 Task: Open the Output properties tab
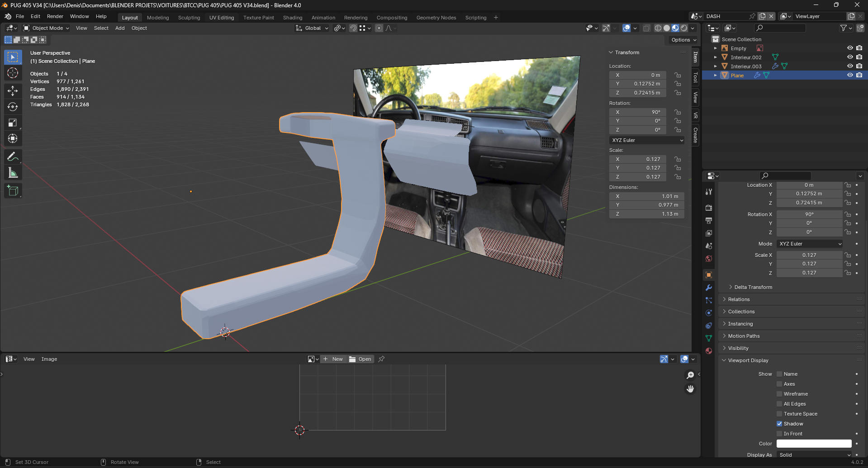(709, 221)
